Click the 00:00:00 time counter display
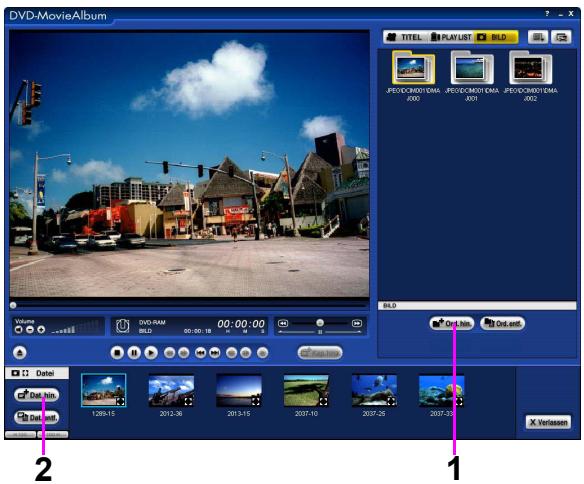Viewport: 584px width, 484px height. [241, 324]
